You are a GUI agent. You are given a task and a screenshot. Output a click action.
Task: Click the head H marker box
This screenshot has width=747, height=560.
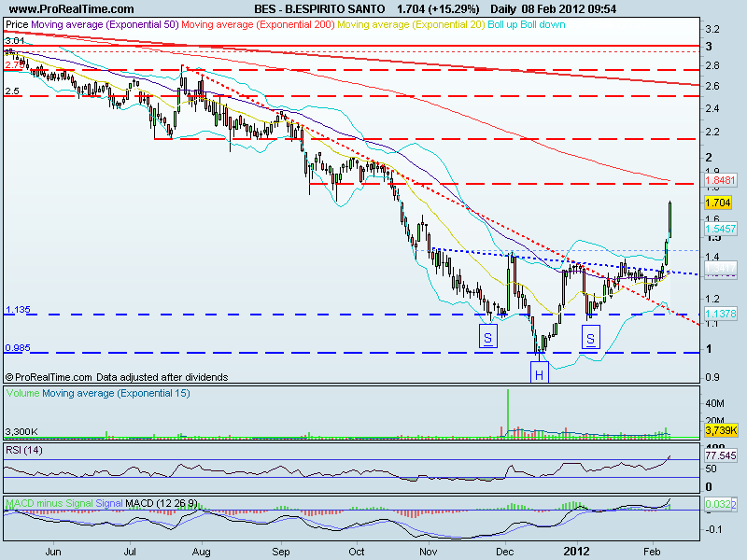tap(540, 371)
